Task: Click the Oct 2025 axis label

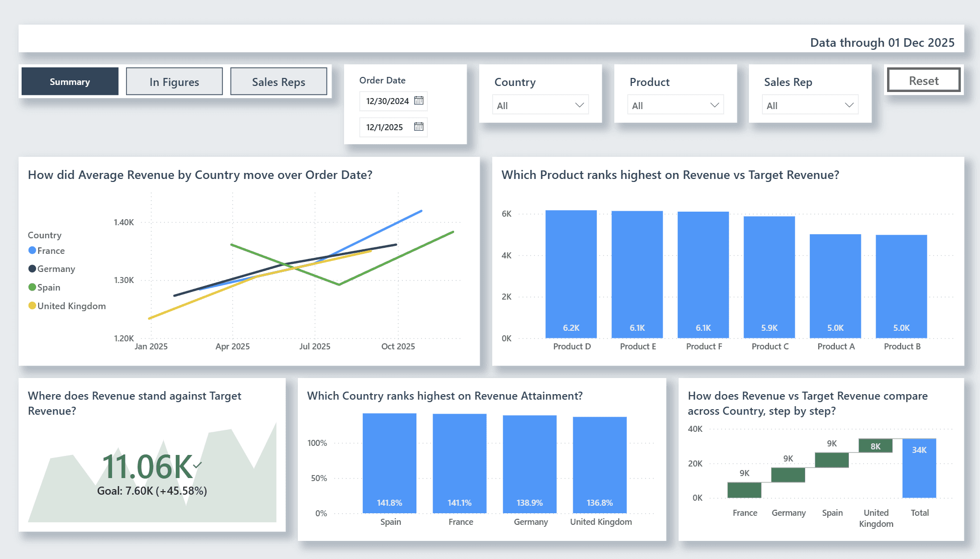Action: tap(398, 346)
